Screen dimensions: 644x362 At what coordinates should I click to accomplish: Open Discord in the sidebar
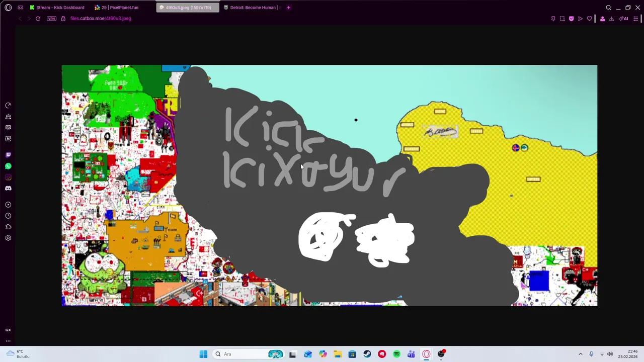[x=8, y=188]
